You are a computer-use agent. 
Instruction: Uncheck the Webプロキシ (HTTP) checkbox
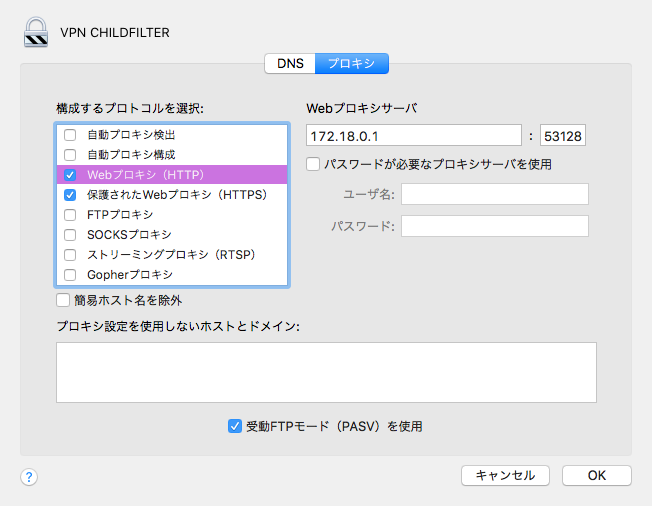click(x=70, y=175)
